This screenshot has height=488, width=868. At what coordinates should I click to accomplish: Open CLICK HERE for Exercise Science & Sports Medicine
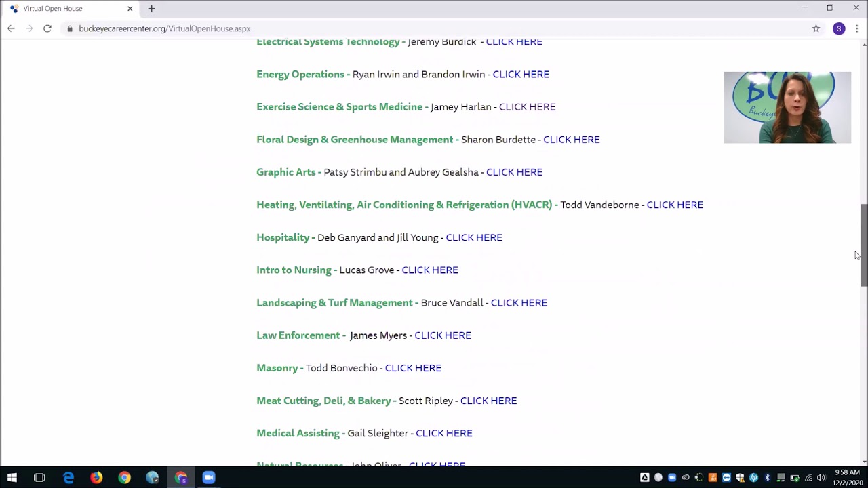(x=527, y=107)
